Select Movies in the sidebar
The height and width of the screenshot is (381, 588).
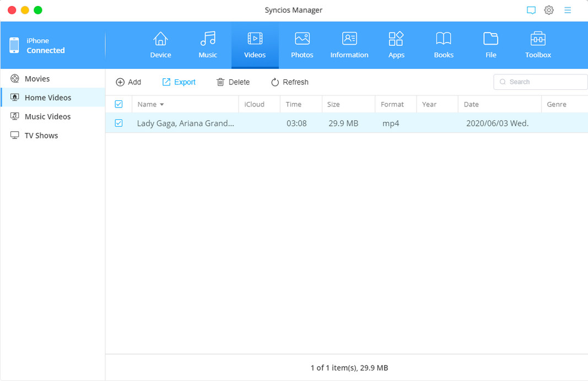coord(52,78)
